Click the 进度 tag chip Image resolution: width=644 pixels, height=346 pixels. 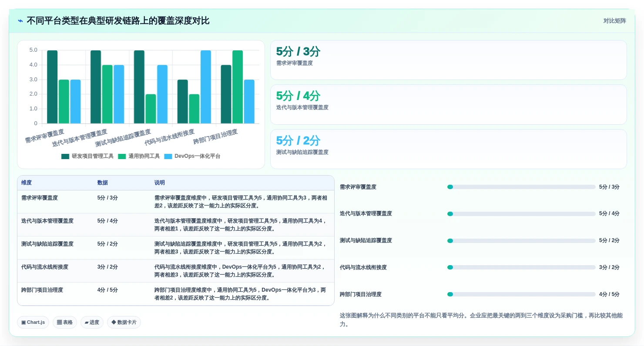[92, 322]
